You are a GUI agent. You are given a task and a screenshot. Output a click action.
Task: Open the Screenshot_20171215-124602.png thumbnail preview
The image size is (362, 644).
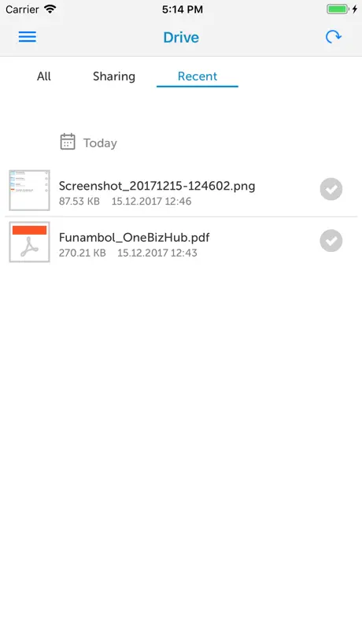click(30, 191)
